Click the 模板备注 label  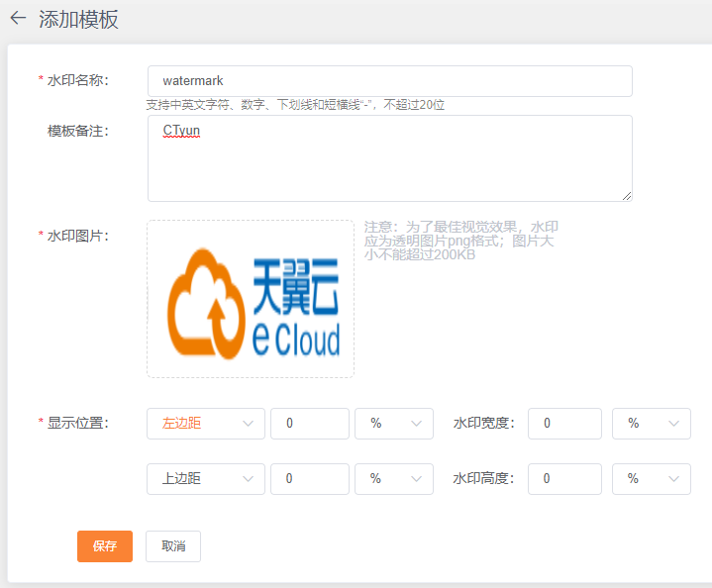tap(77, 131)
